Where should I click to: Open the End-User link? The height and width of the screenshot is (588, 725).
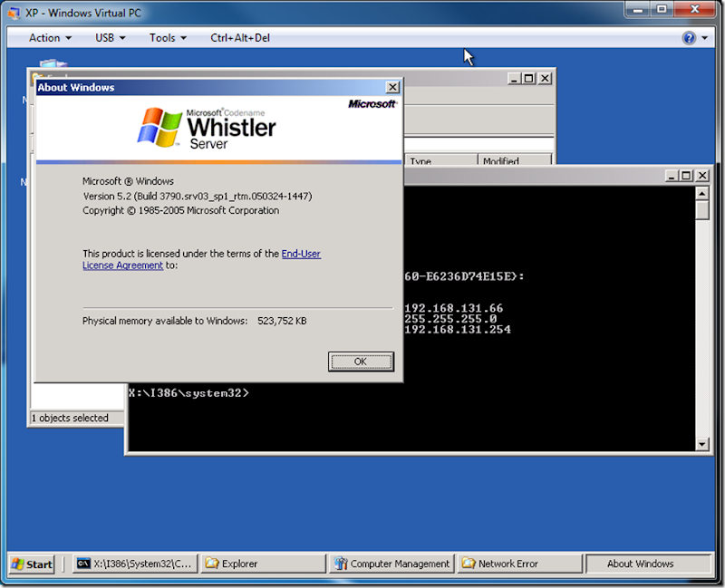tap(301, 254)
